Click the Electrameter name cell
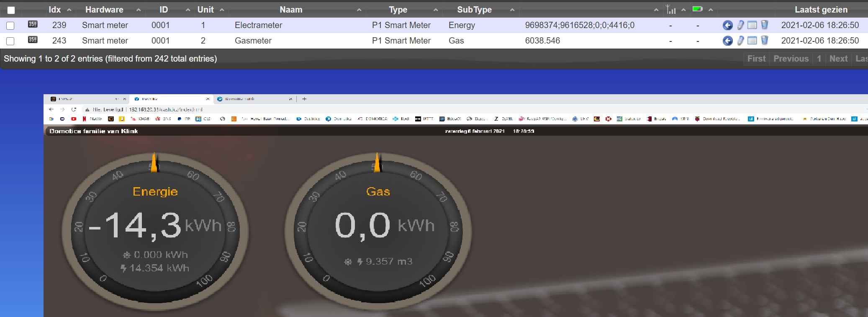868x317 pixels. pos(258,25)
